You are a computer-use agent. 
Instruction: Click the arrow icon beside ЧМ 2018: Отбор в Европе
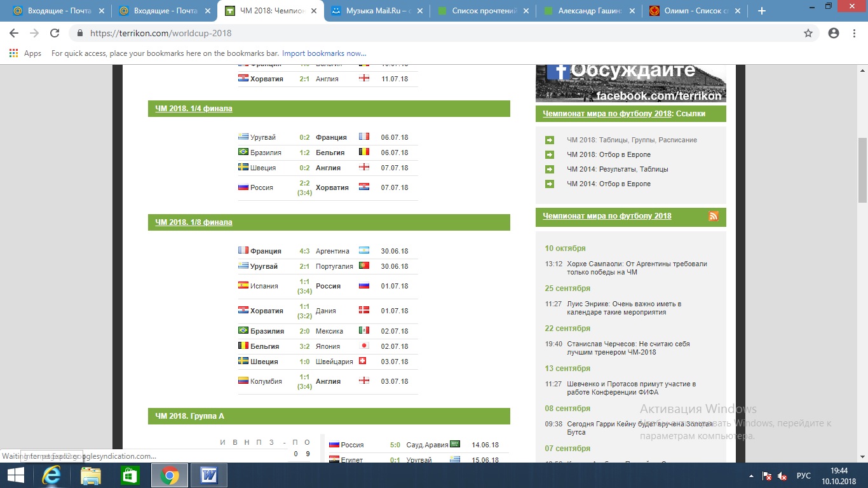[x=550, y=154]
